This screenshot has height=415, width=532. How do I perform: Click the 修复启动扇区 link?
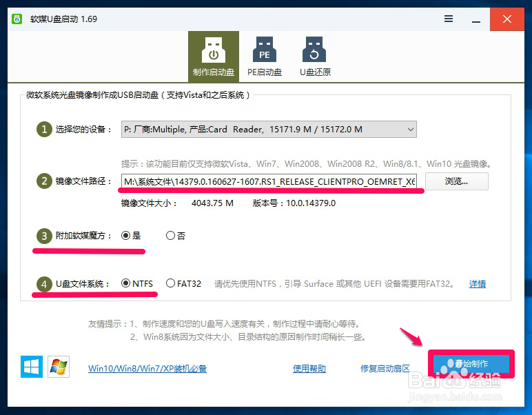[385, 369]
